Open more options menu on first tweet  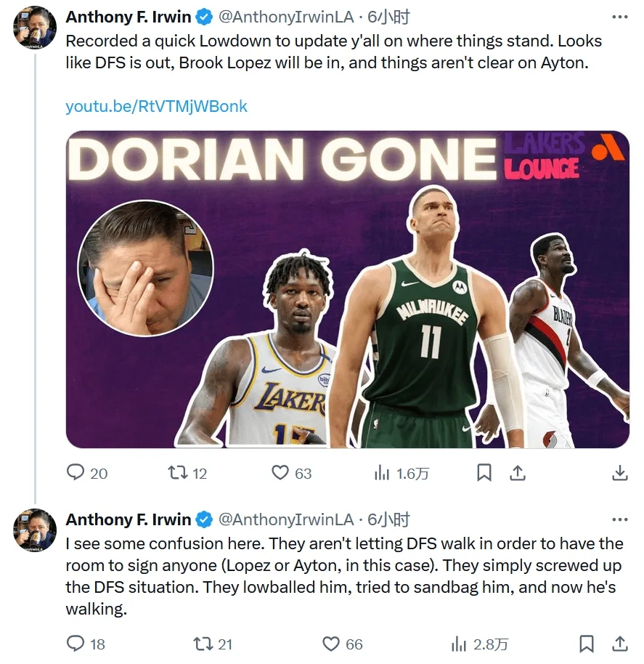point(619,17)
